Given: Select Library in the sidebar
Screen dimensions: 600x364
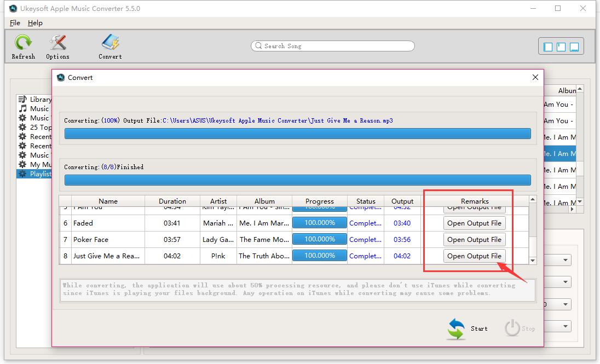Looking at the screenshot, I should pyautogui.click(x=40, y=100).
